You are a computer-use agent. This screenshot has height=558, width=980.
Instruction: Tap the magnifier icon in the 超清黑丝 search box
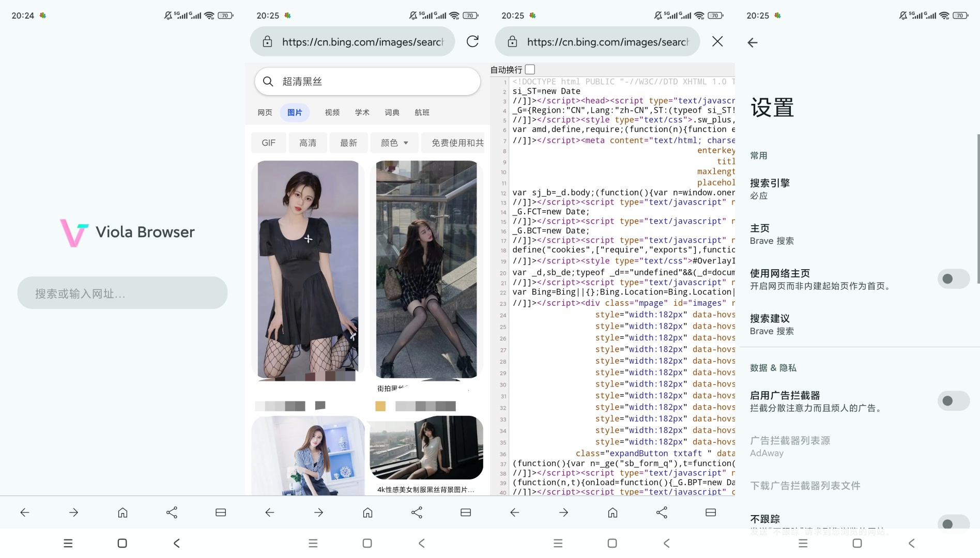point(268,82)
